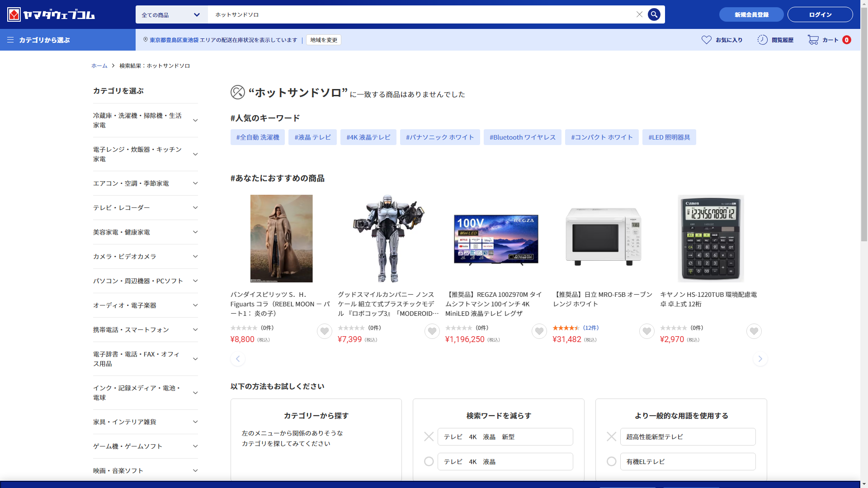Click ログイン button
868x488 pixels.
pyautogui.click(x=820, y=14)
